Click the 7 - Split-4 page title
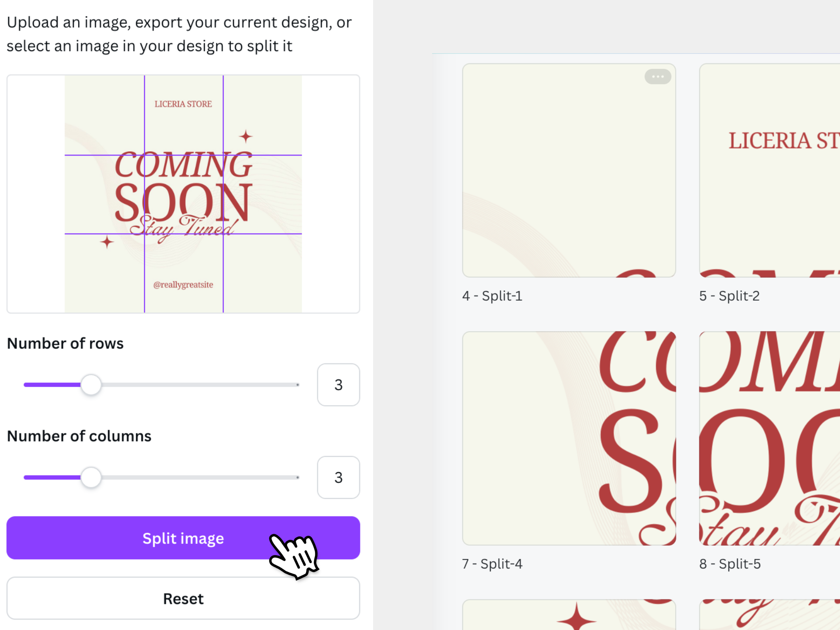This screenshot has height=630, width=840. pyautogui.click(x=492, y=564)
